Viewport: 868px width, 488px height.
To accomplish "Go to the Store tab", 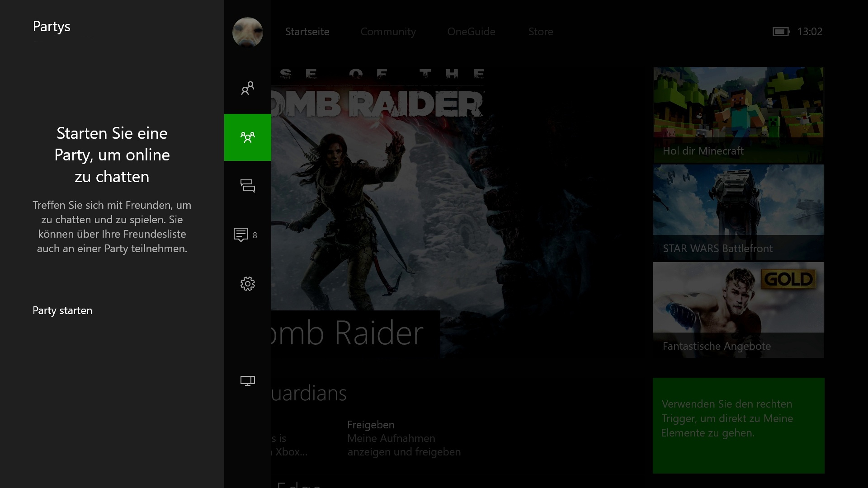I will (540, 32).
